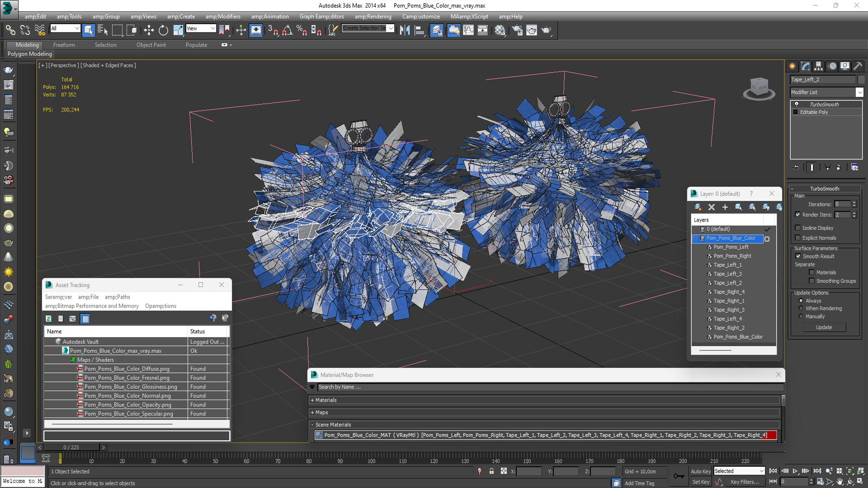
Task: Open the Graph Editors menu
Action: 321,17
